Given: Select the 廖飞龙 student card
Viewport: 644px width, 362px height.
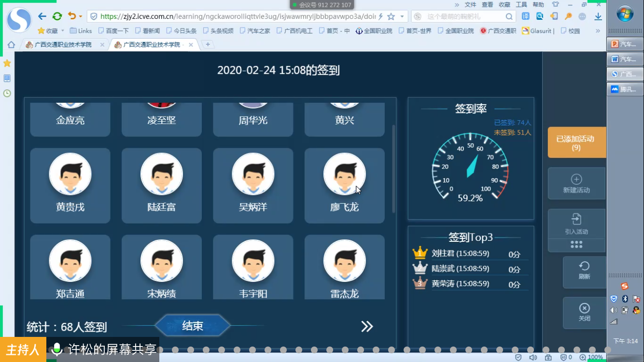Looking at the screenshot, I should pyautogui.click(x=344, y=185).
